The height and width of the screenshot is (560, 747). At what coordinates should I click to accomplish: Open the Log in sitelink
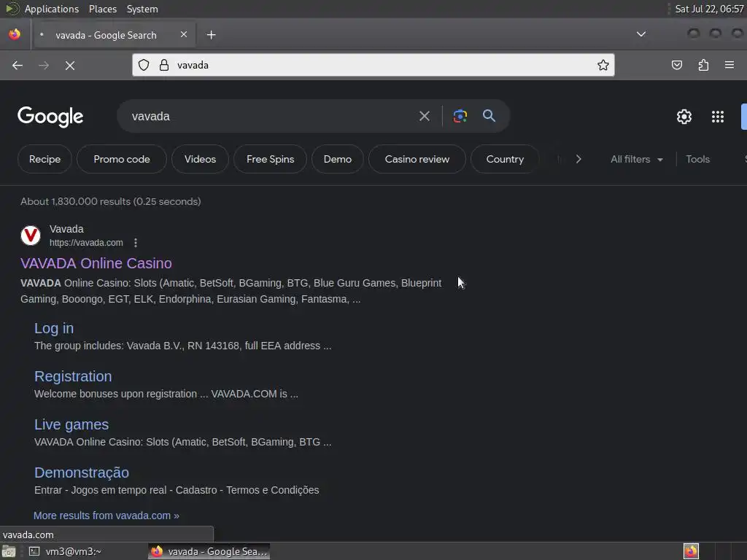point(54,328)
